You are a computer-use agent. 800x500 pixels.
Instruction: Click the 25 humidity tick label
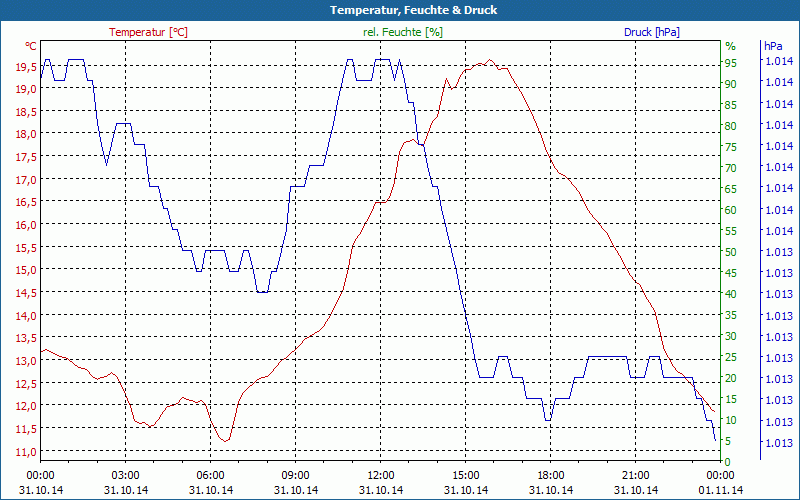click(731, 357)
